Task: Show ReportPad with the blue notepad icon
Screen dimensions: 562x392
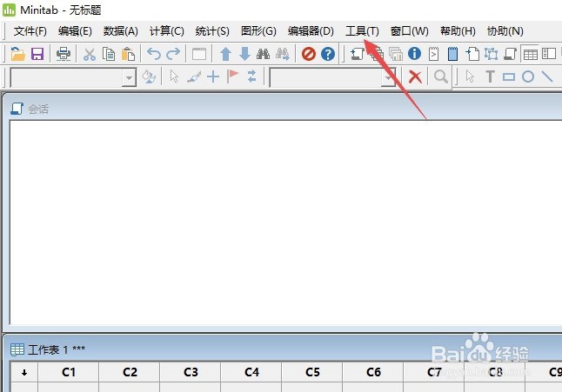Action: point(453,54)
